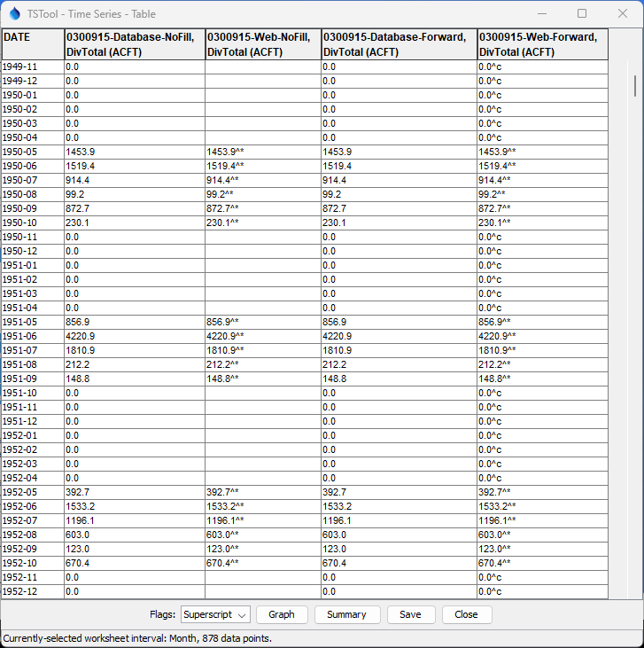Click the worksheet interval status bar message
Screen dimensions: 644x648
137,638
